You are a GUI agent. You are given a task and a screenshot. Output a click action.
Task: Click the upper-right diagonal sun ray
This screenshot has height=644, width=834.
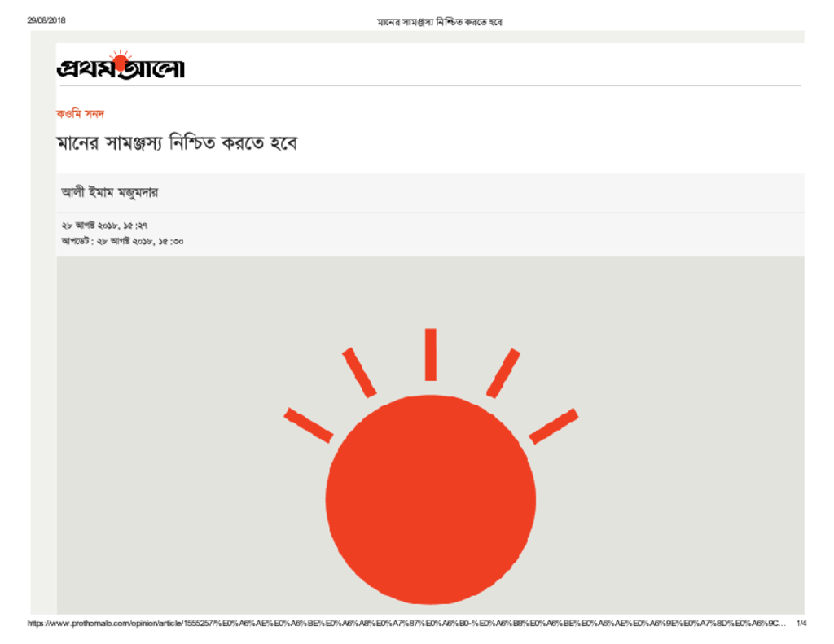(x=503, y=374)
